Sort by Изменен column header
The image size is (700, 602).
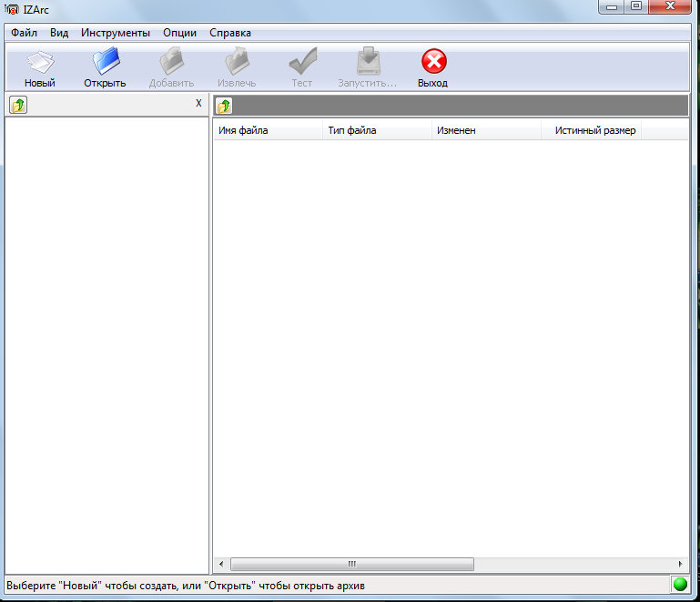coord(487,130)
